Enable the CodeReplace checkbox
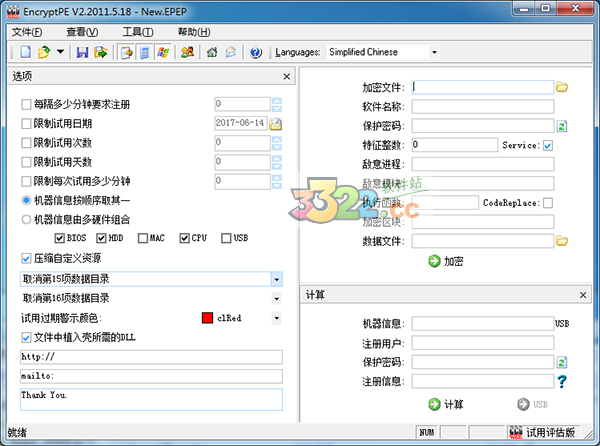 coord(548,203)
